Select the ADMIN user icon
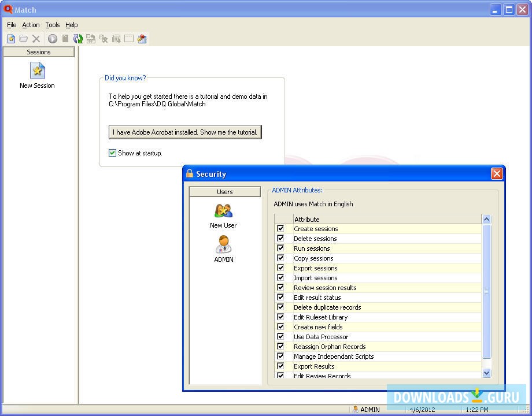The image size is (532, 416). (x=223, y=244)
